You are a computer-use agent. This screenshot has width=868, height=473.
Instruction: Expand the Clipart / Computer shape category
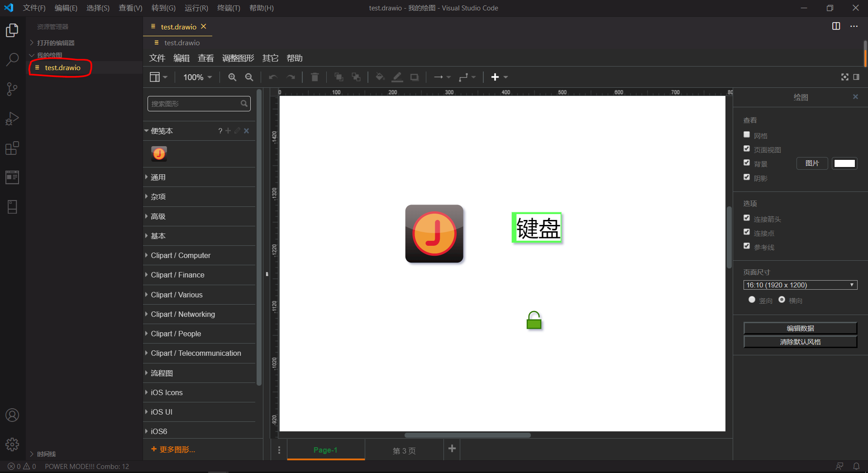pyautogui.click(x=199, y=255)
